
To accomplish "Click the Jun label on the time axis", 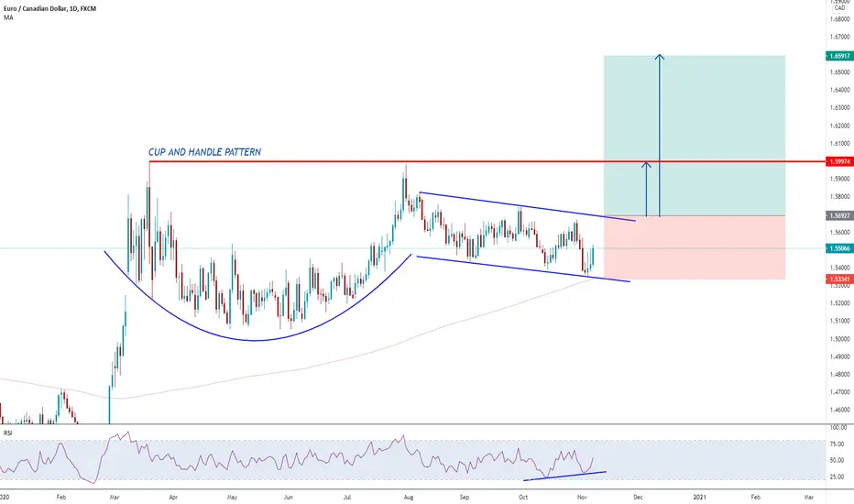I will [x=288, y=497].
